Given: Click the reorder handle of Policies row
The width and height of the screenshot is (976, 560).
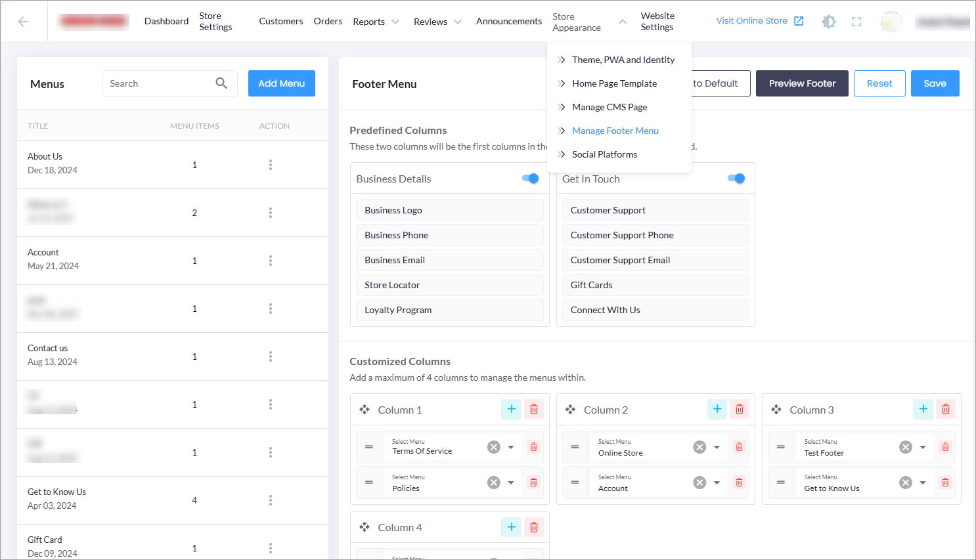Looking at the screenshot, I should click(x=369, y=483).
